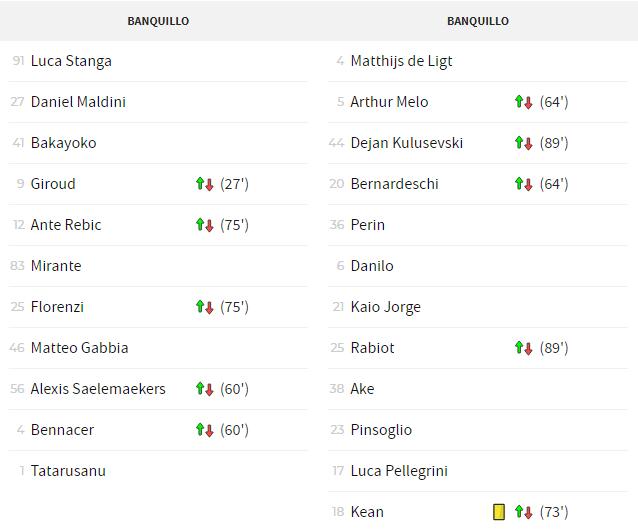Screen dimensions: 638x532
Task: Click Giroud's substitution minute (27')
Action: tap(234, 184)
